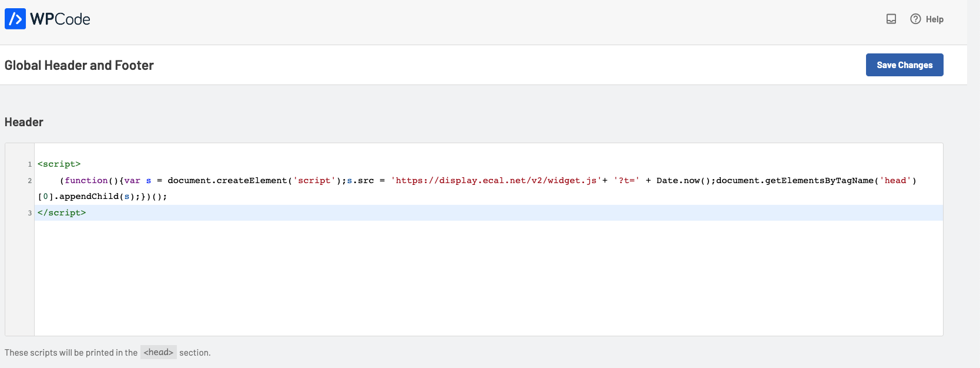This screenshot has height=368, width=980.
Task: Click the '?t=' string in code
Action: click(626, 181)
